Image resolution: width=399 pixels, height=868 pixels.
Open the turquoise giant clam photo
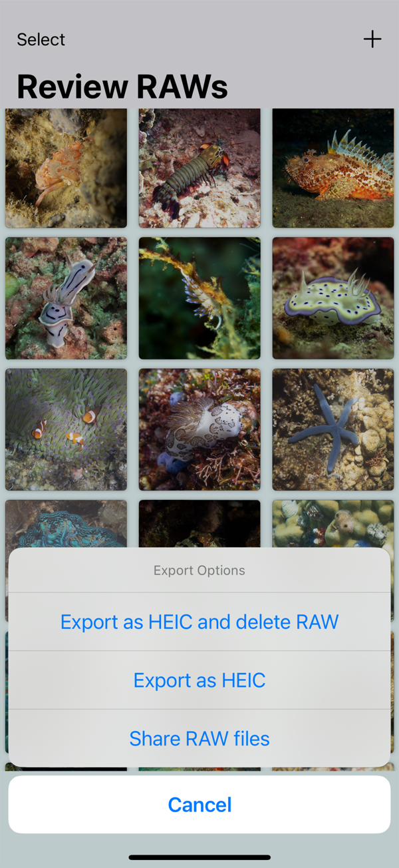tap(66, 524)
